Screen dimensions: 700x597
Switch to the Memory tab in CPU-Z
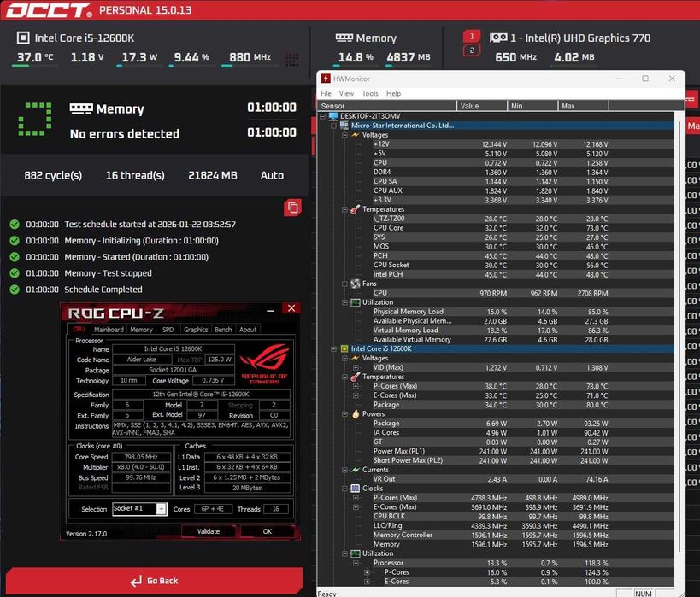pyautogui.click(x=141, y=330)
